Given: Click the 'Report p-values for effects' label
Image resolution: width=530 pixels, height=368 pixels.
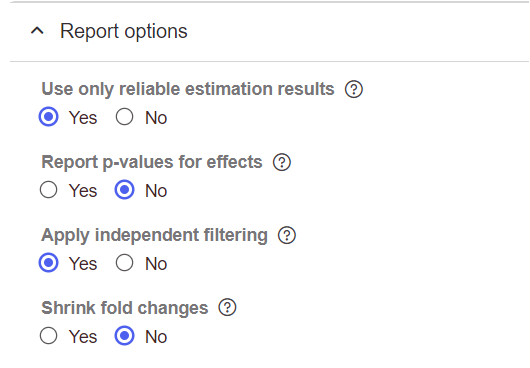Looking at the screenshot, I should tap(152, 162).
